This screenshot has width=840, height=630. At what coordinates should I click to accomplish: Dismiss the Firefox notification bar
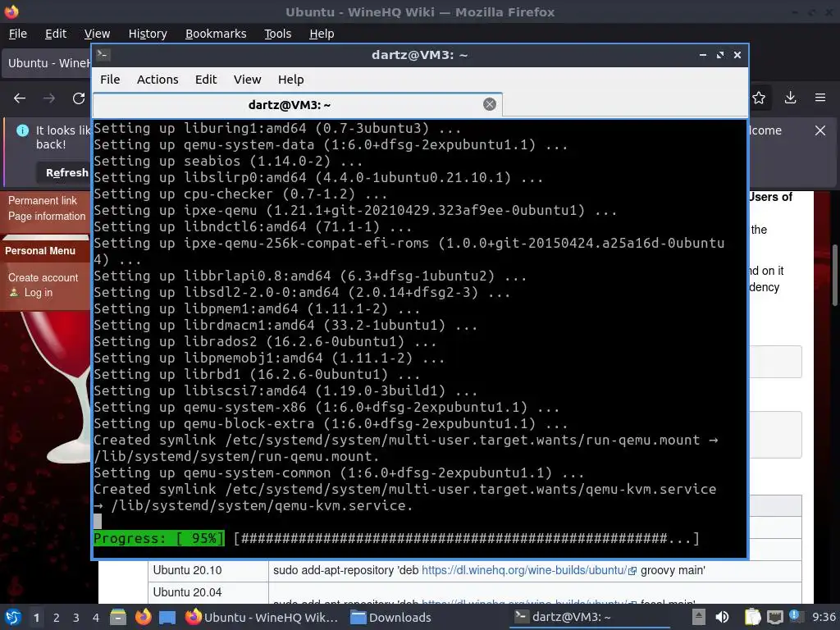820,130
